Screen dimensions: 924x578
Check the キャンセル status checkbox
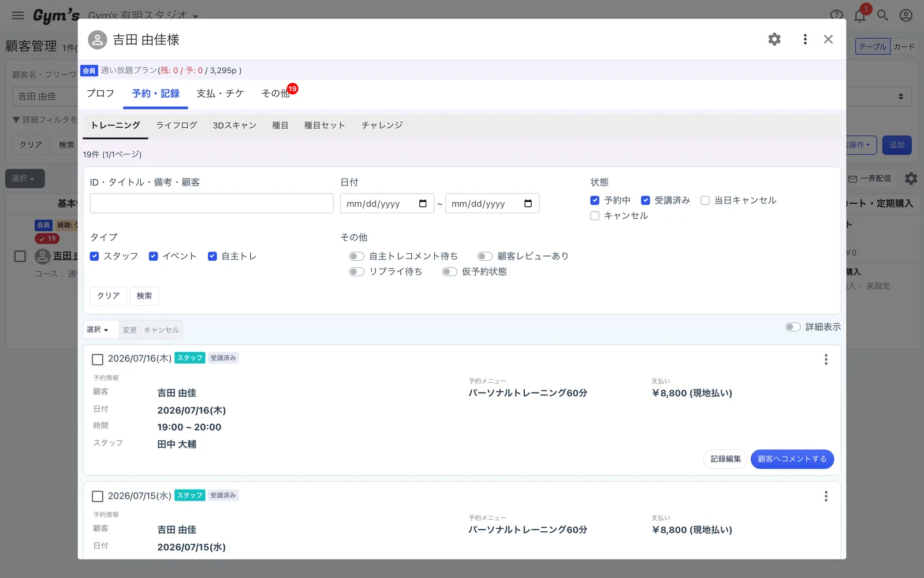(x=595, y=216)
